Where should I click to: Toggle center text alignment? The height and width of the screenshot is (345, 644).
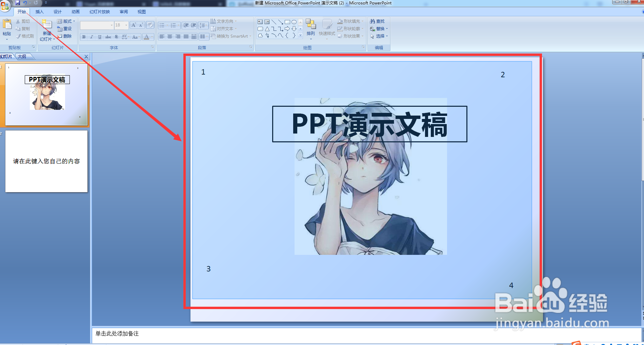click(x=170, y=37)
